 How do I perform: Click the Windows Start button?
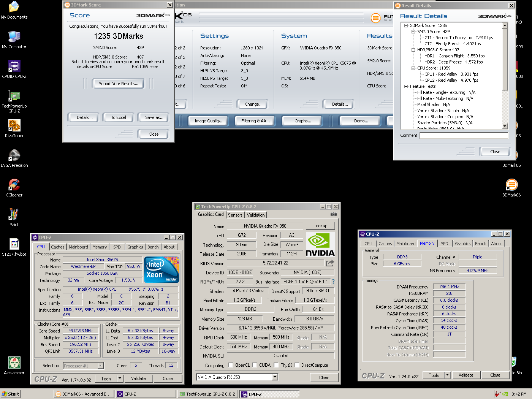[x=11, y=394]
